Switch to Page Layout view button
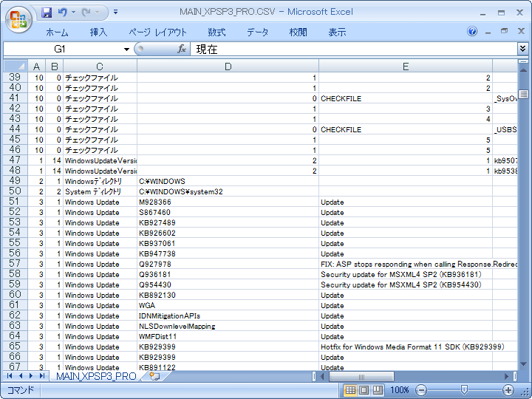Viewport: 532px width, 399px height. [x=364, y=390]
